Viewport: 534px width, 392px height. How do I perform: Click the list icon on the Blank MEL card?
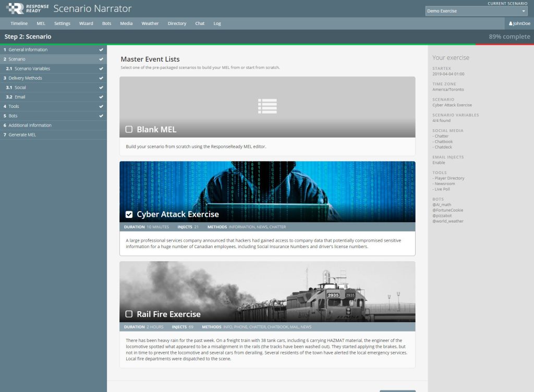tap(267, 106)
